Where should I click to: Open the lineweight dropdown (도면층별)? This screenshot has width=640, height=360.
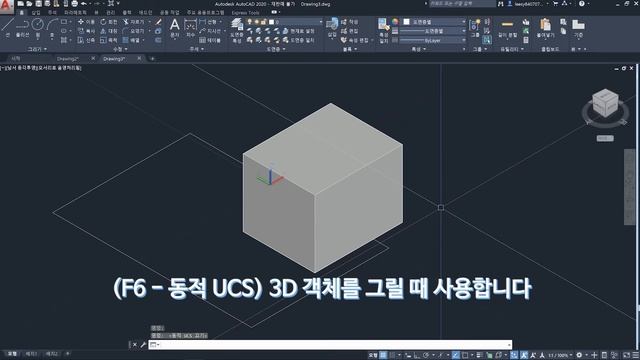pos(433,31)
